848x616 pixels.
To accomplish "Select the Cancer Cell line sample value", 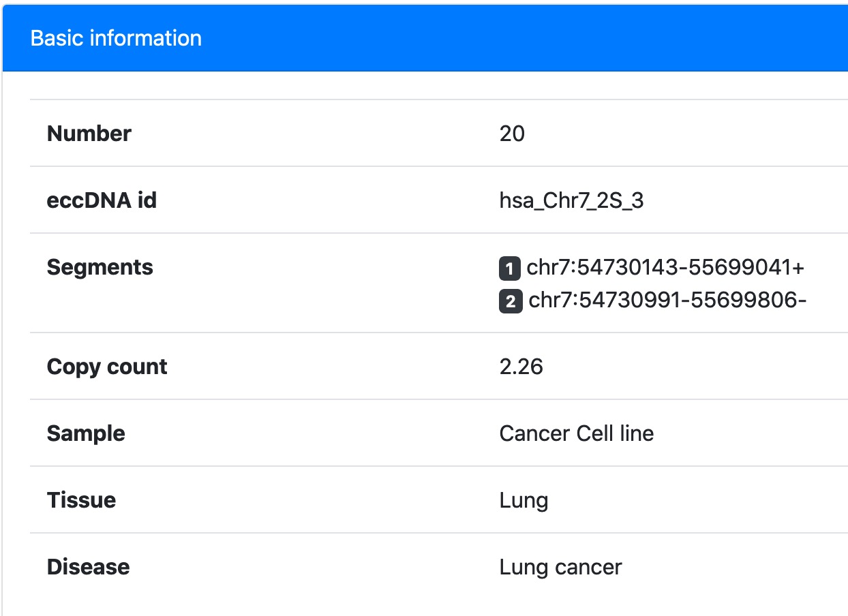I will tap(576, 433).
